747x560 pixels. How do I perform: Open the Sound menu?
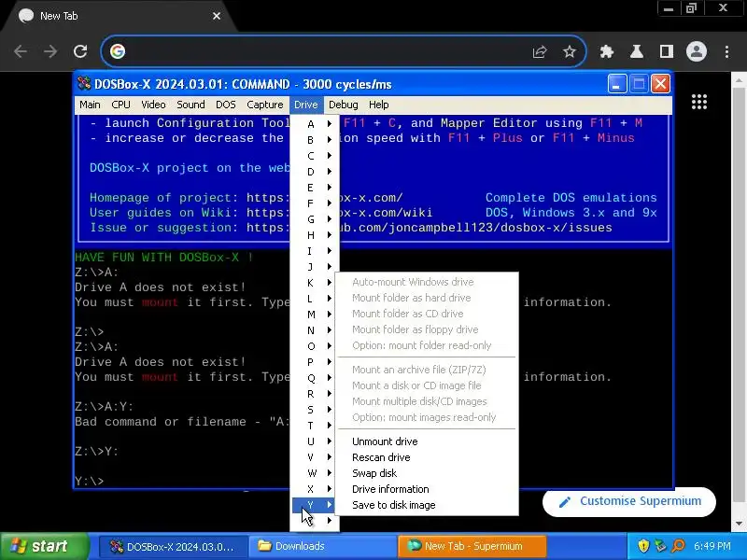click(x=190, y=105)
